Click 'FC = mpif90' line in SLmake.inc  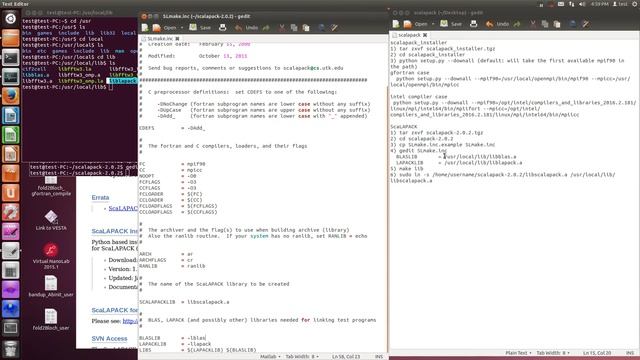[x=172, y=164]
